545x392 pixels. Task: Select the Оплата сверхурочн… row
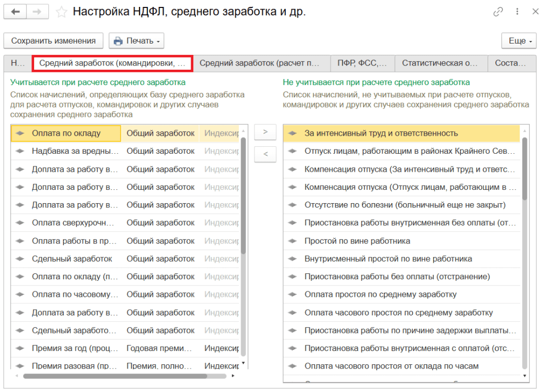click(x=75, y=223)
